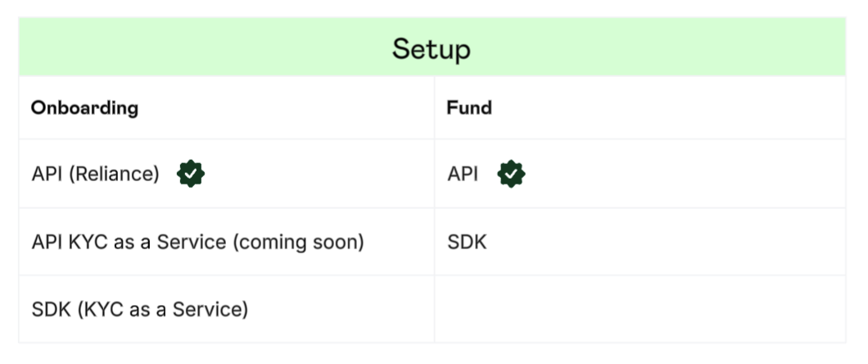Click the word API before (Reliance)

[x=47, y=174]
